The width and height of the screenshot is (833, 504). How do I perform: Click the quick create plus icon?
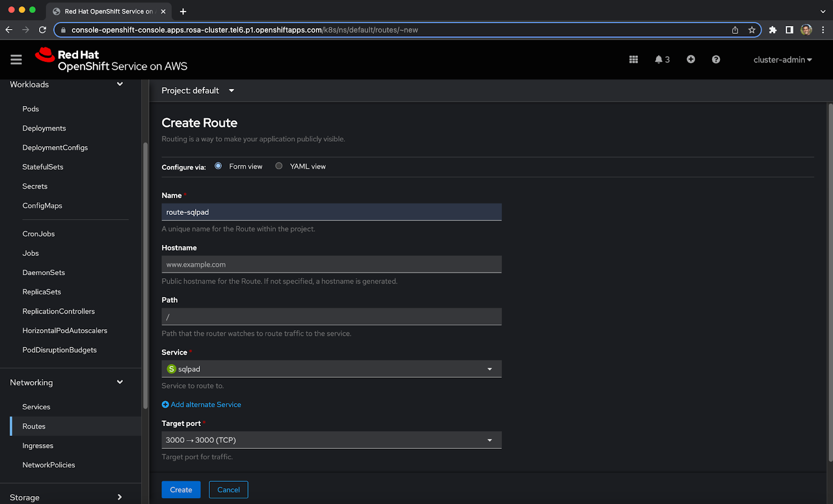pyautogui.click(x=690, y=59)
